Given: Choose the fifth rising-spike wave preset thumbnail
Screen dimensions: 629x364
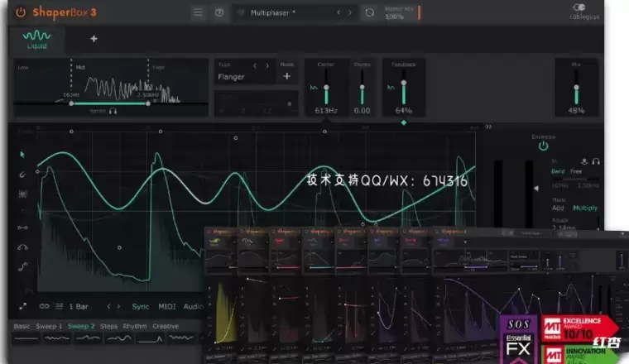Looking at the screenshot, I should pos(150,338).
